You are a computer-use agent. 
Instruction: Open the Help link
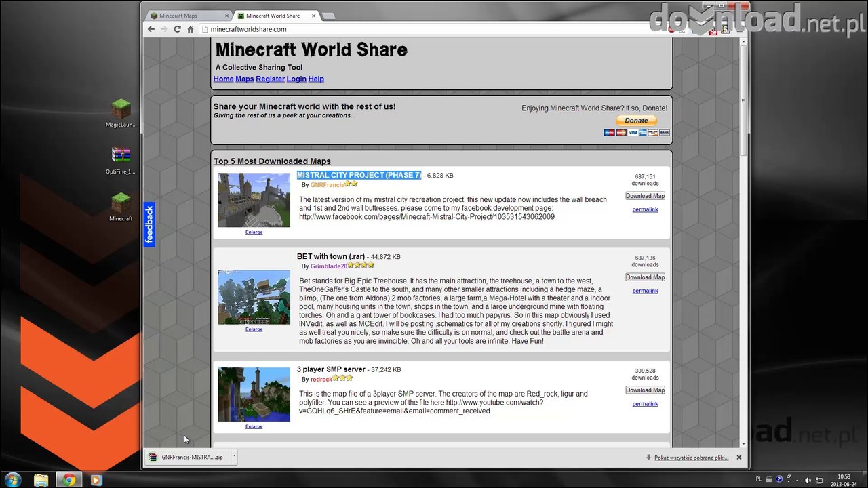pos(316,79)
